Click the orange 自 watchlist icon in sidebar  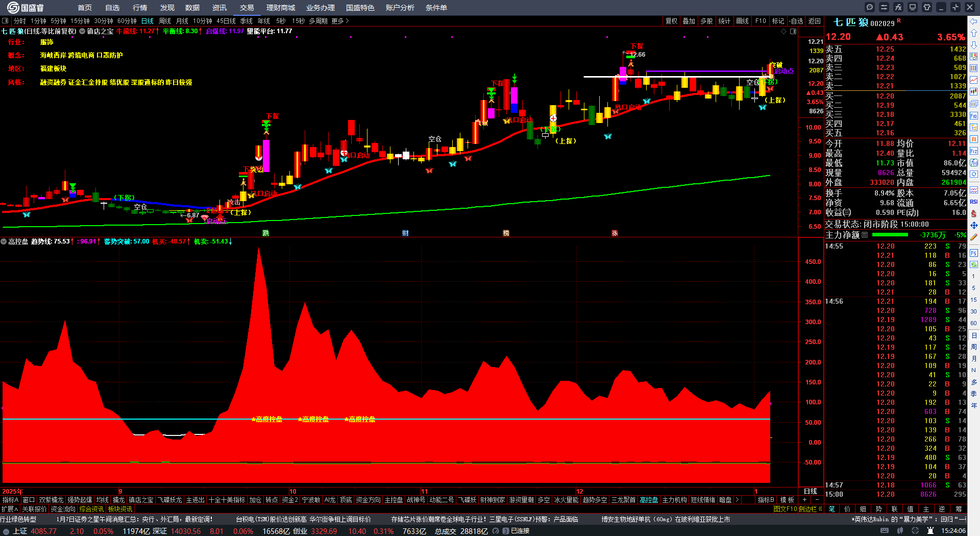coord(974,139)
